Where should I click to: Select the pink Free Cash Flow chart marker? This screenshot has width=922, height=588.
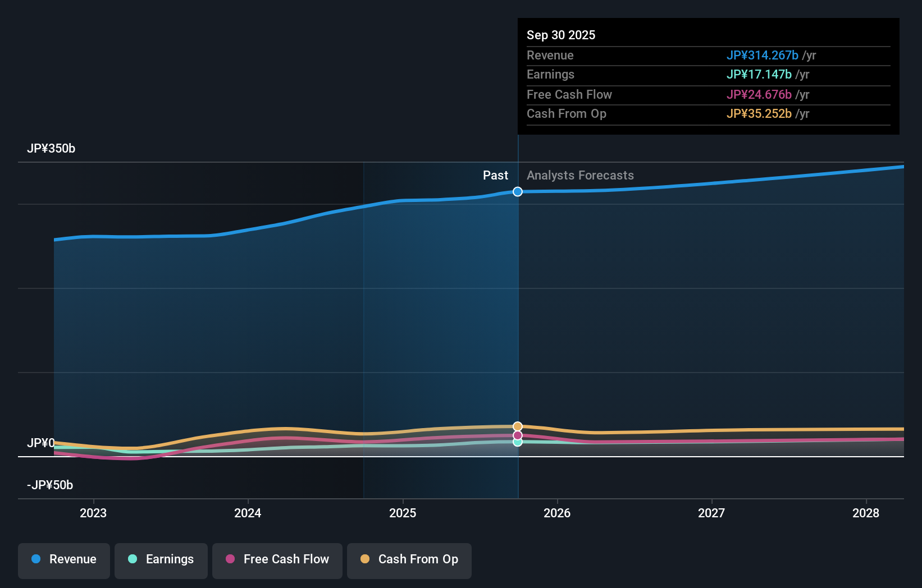[x=517, y=435]
